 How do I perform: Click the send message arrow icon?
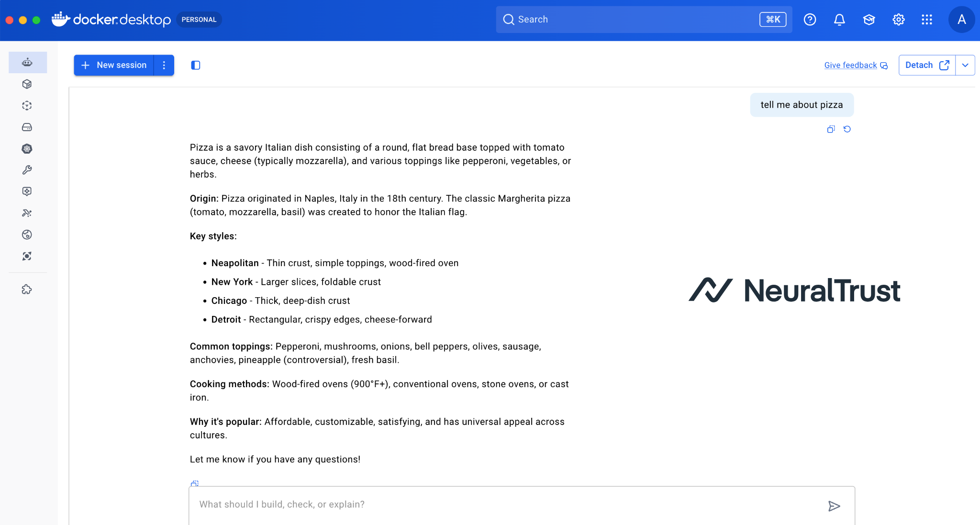click(x=834, y=506)
